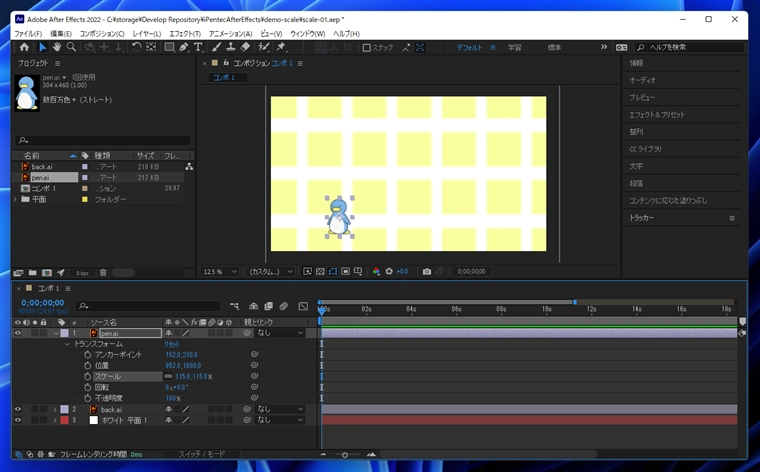Open the アニメーション(A) menu
760x472 pixels.
point(230,34)
